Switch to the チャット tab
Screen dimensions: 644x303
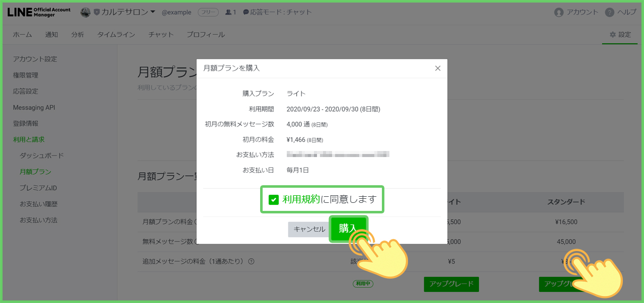161,35
